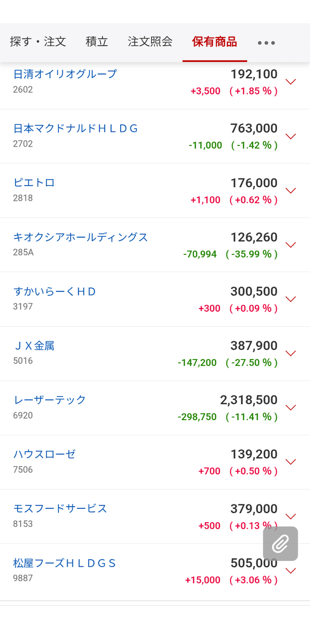
Task: Expand the ハウスローゼ row chevron
Action: tap(291, 462)
